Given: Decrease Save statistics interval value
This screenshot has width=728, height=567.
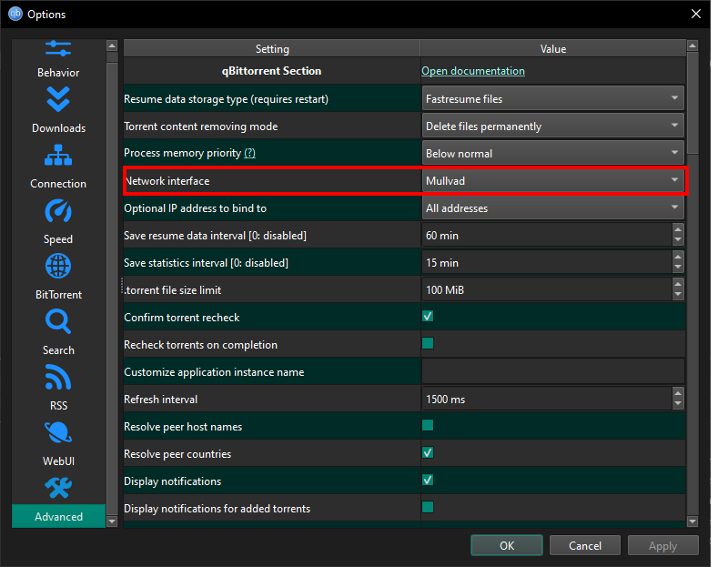Looking at the screenshot, I should click(678, 268).
